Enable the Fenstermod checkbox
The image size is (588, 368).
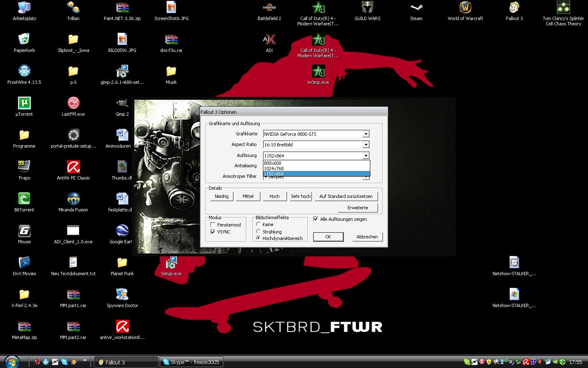(x=213, y=225)
